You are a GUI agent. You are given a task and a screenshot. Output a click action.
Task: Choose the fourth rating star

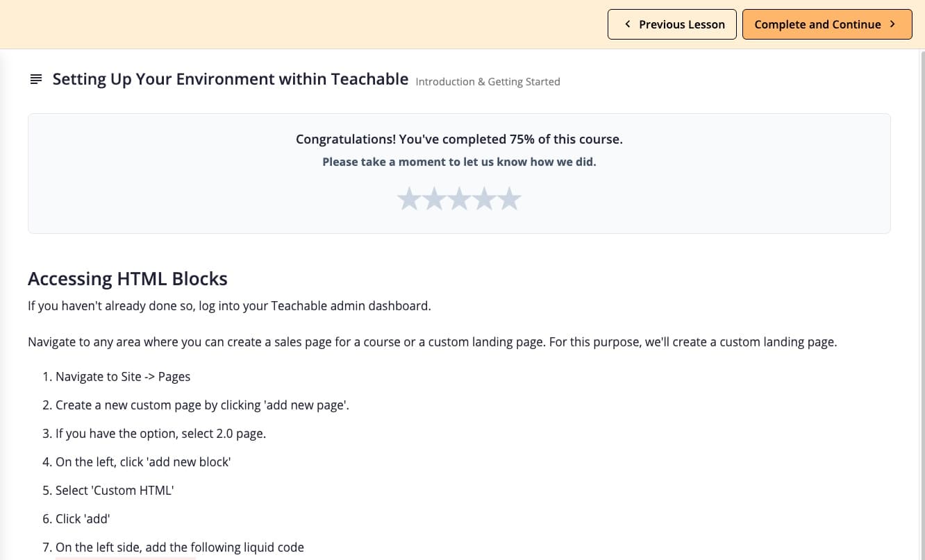click(484, 199)
